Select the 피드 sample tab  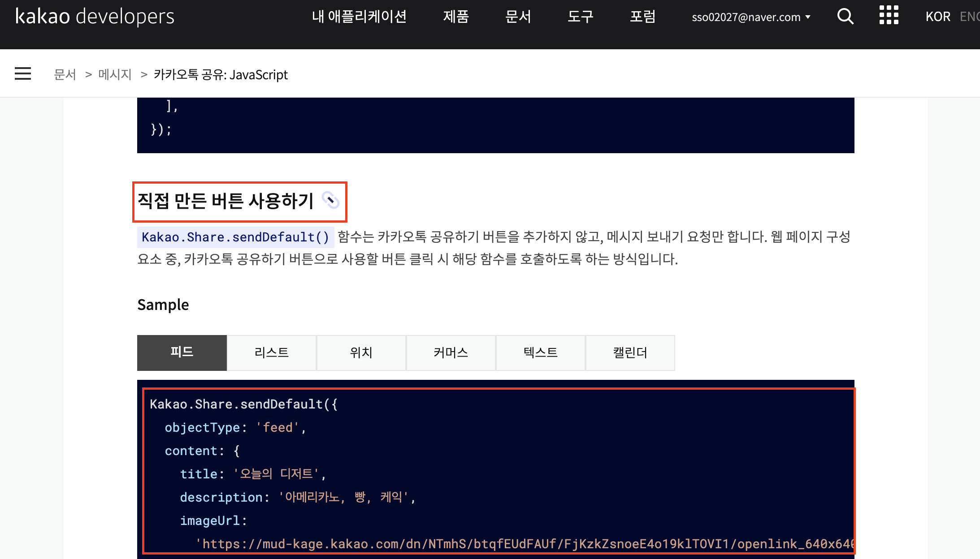pos(182,353)
